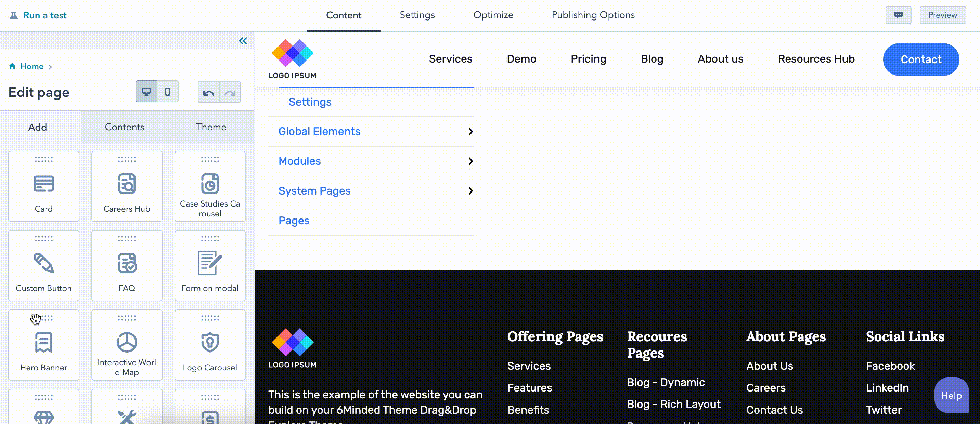Click the footer Facebook link

[x=890, y=366]
